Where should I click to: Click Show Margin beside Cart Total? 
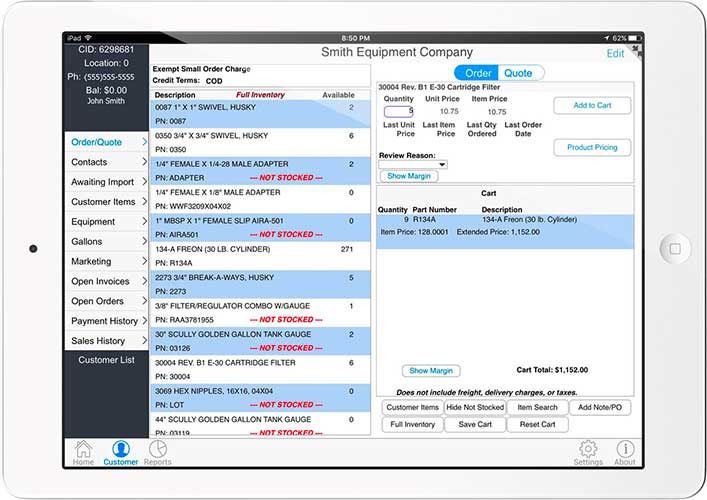pos(431,371)
